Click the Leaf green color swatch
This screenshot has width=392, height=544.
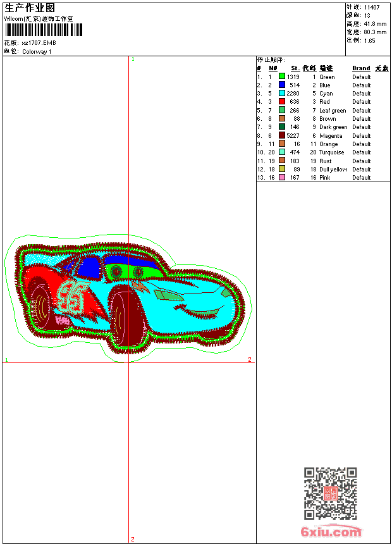(282, 110)
